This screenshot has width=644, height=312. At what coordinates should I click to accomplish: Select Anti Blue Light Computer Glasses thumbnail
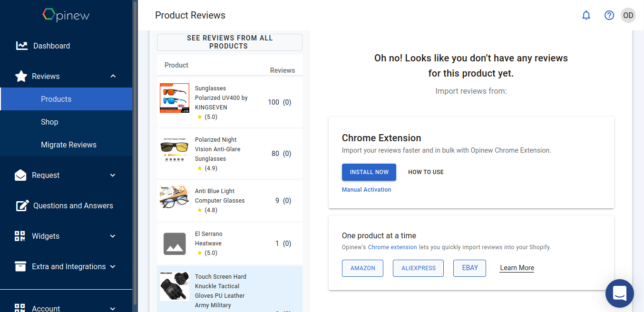pyautogui.click(x=175, y=197)
